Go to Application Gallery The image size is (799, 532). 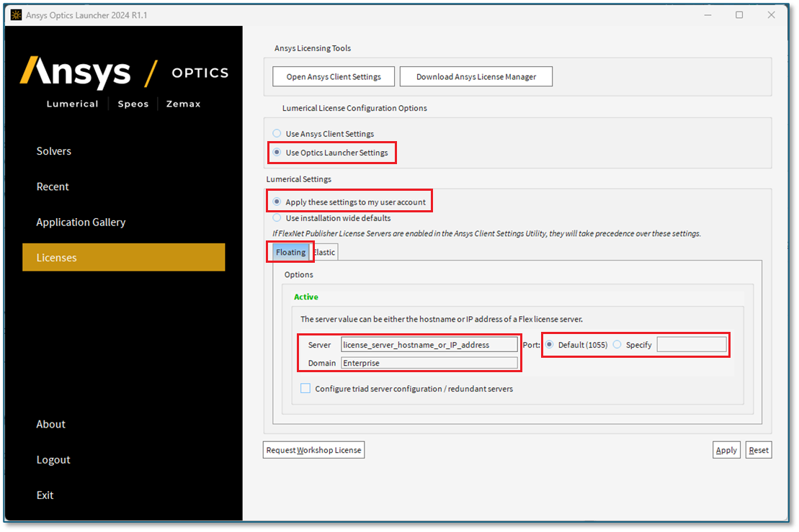tap(81, 222)
